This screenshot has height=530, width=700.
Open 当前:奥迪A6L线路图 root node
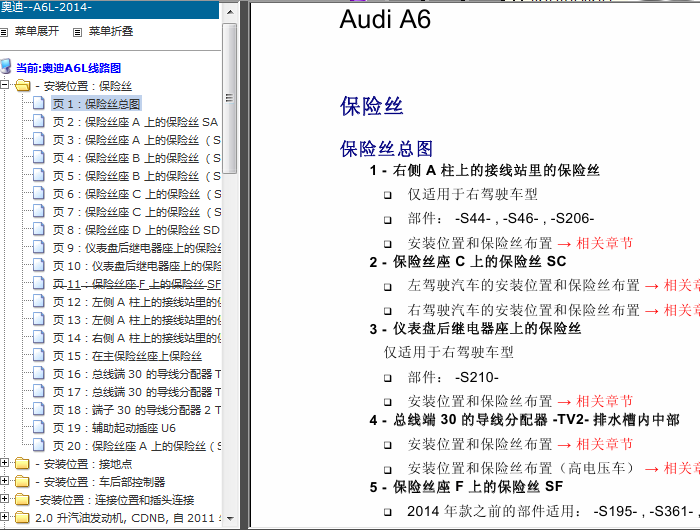pos(68,68)
